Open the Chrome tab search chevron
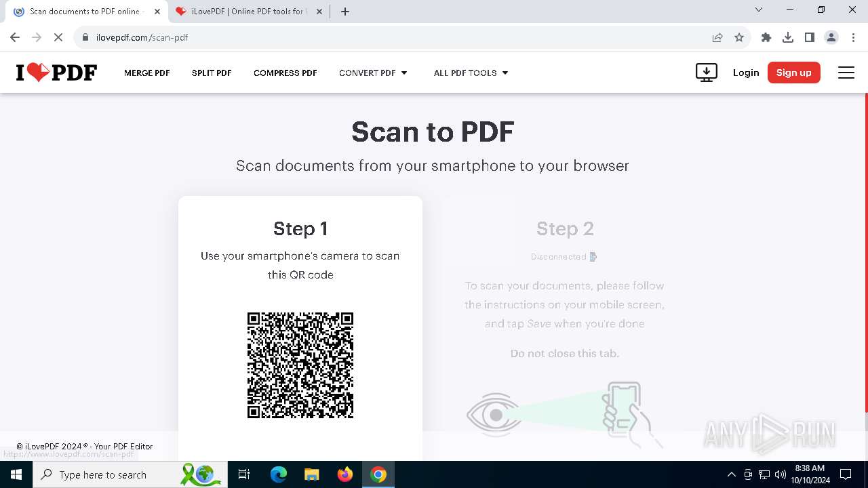Screen dimensions: 868x488 pos(759,10)
